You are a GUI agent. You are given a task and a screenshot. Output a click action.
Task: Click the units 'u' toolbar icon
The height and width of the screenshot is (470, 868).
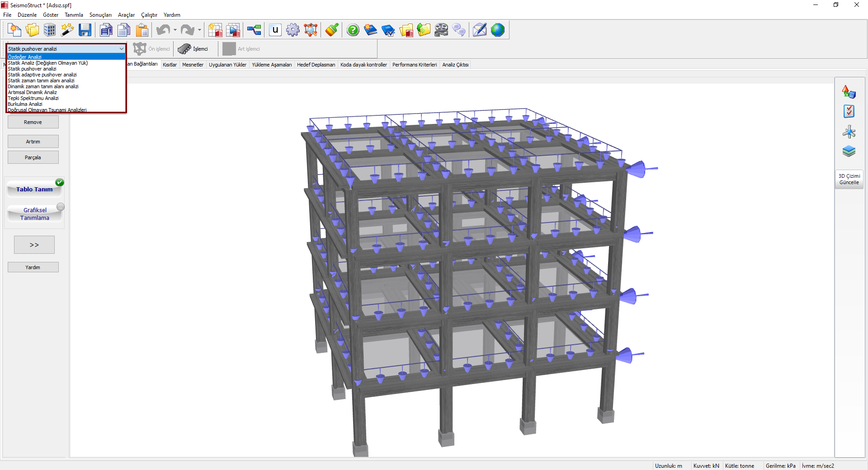coord(275,30)
